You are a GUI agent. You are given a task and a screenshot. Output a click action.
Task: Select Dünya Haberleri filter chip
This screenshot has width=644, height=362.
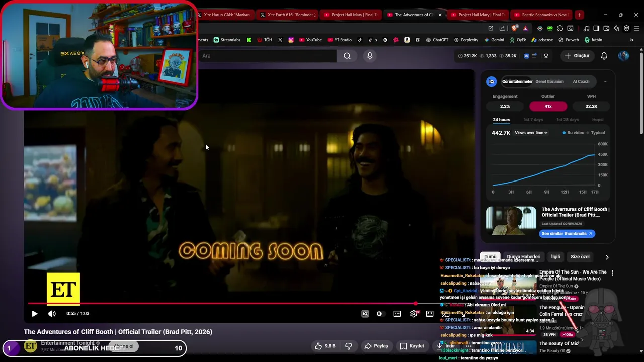tap(524, 257)
